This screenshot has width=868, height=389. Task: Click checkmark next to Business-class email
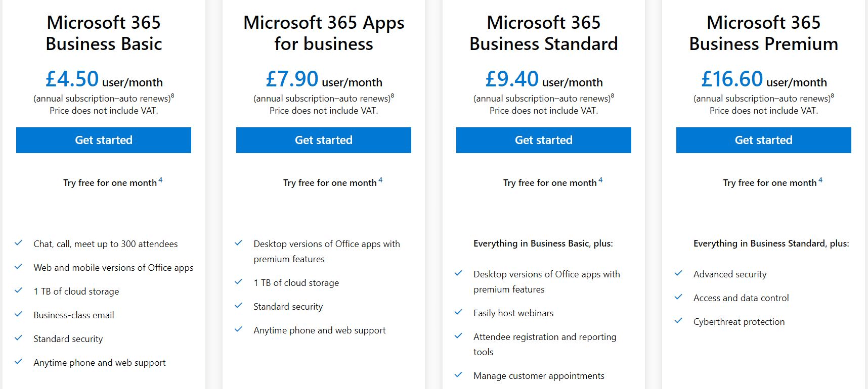tap(19, 314)
